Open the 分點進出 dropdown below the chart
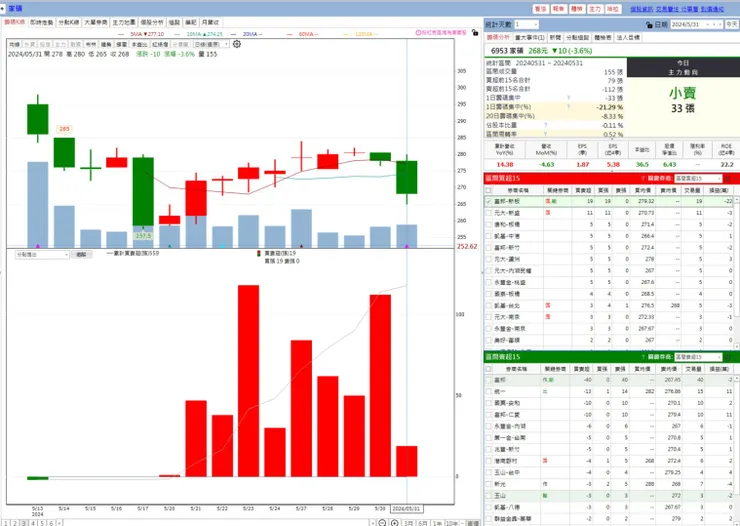740x526 pixels. [42, 254]
